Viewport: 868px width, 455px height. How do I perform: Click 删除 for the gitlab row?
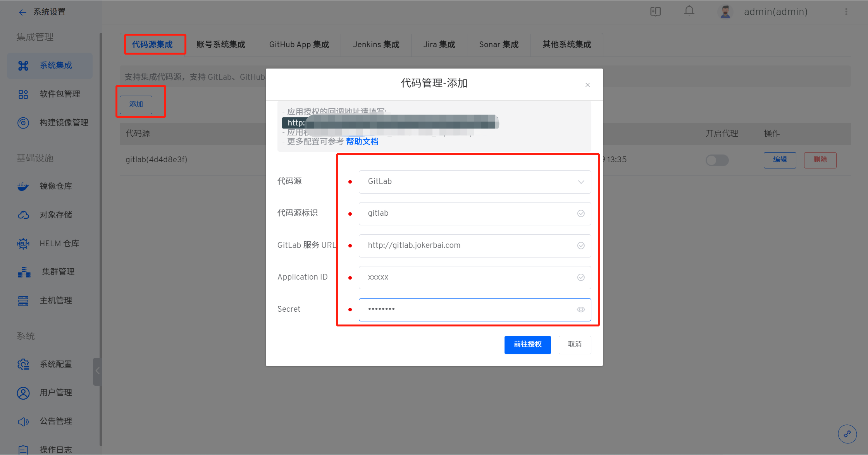pos(820,160)
